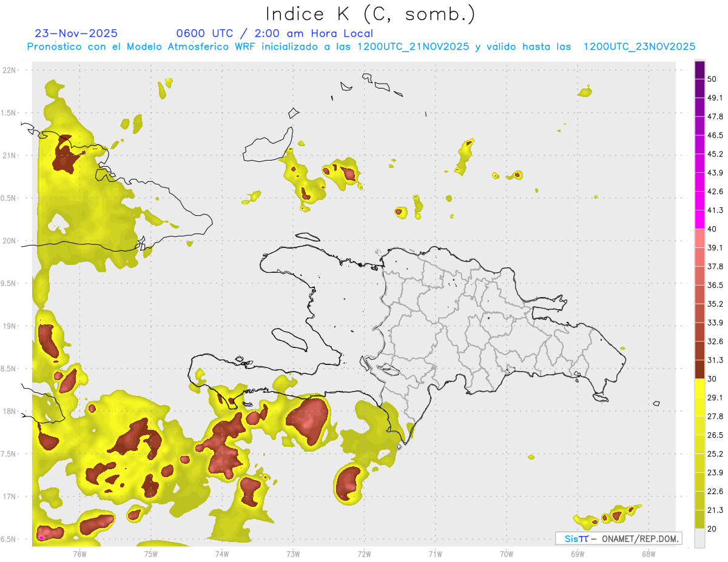Pick the salmon pink swatch between 39.1 and 40
Screen dimensions: 728x562
coord(699,238)
